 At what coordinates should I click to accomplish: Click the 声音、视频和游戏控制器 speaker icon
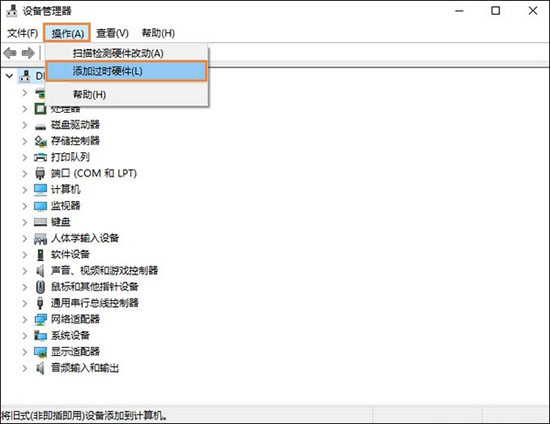40,271
